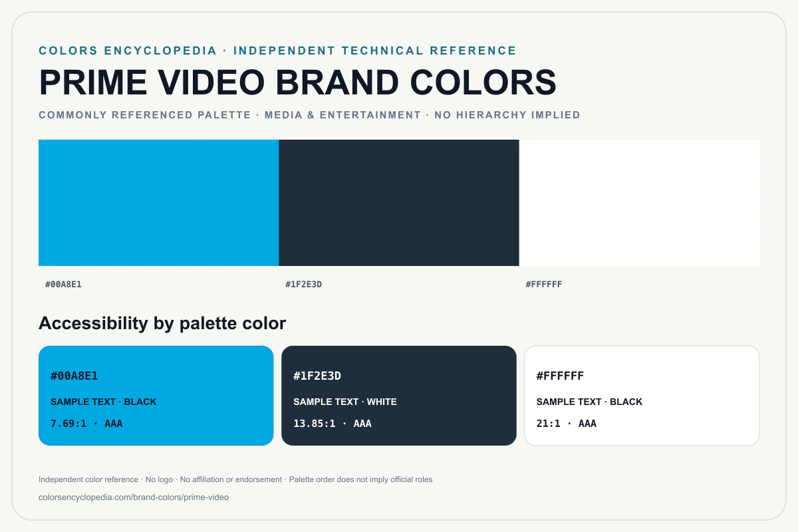Open the navy #1F2E3D accessibility card

click(x=399, y=396)
